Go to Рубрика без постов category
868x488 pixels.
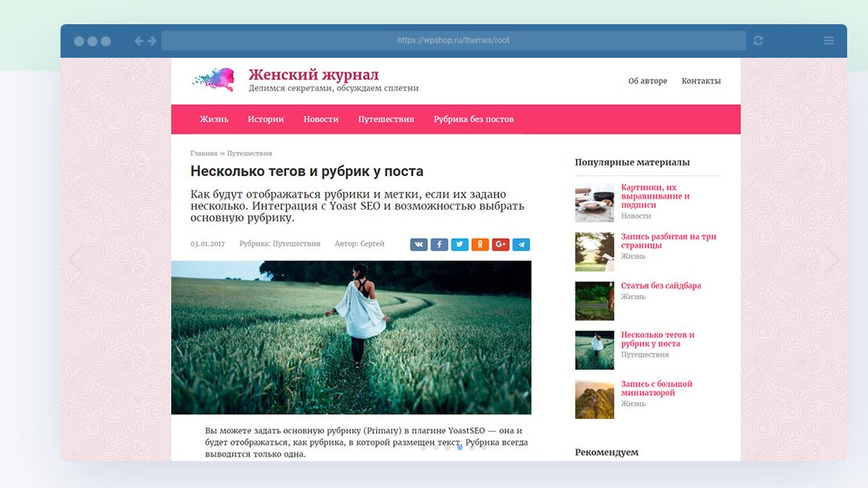coord(473,119)
